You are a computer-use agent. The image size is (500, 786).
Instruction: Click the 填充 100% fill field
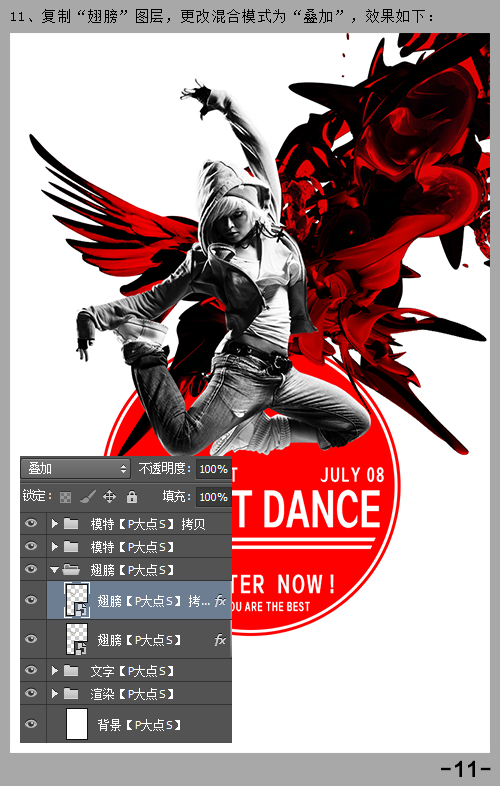point(213,497)
